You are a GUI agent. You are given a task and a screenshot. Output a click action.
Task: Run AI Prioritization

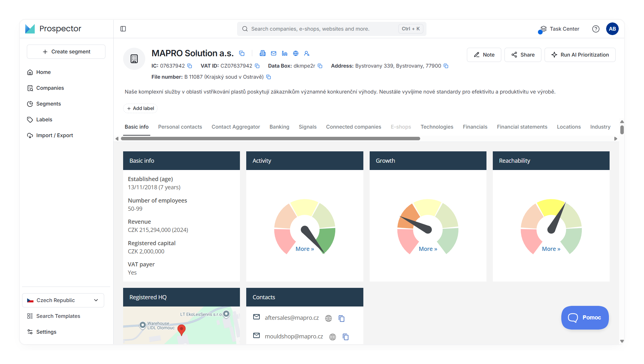click(580, 55)
